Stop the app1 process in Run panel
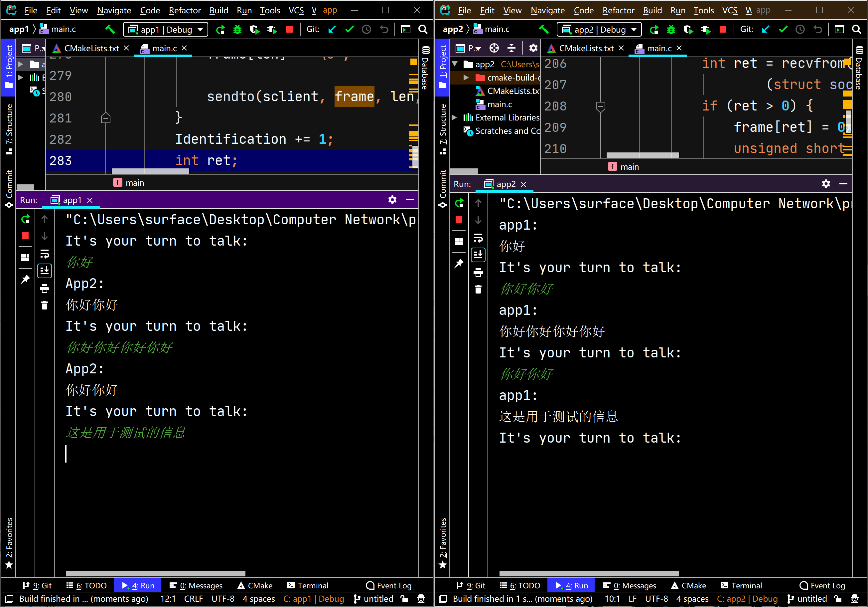Screen dimensions: 868x607 pyautogui.click(x=25, y=236)
